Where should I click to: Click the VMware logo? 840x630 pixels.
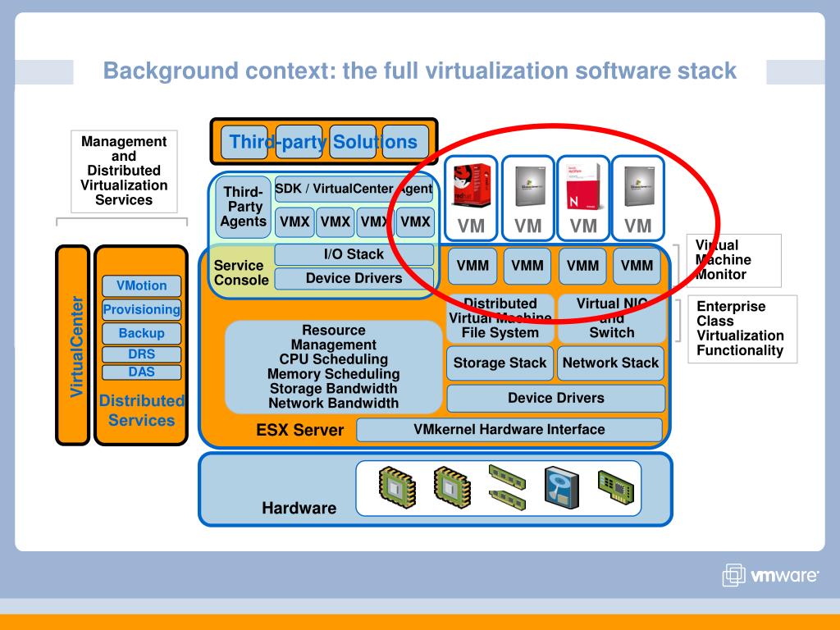(x=770, y=575)
